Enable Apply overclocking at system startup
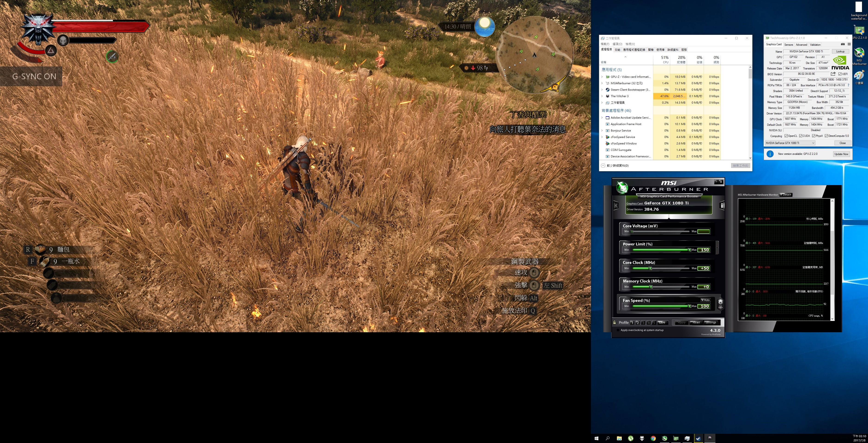 (x=618, y=330)
